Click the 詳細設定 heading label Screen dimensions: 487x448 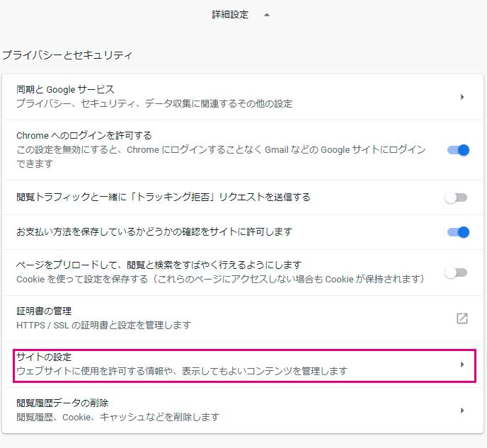pyautogui.click(x=230, y=15)
